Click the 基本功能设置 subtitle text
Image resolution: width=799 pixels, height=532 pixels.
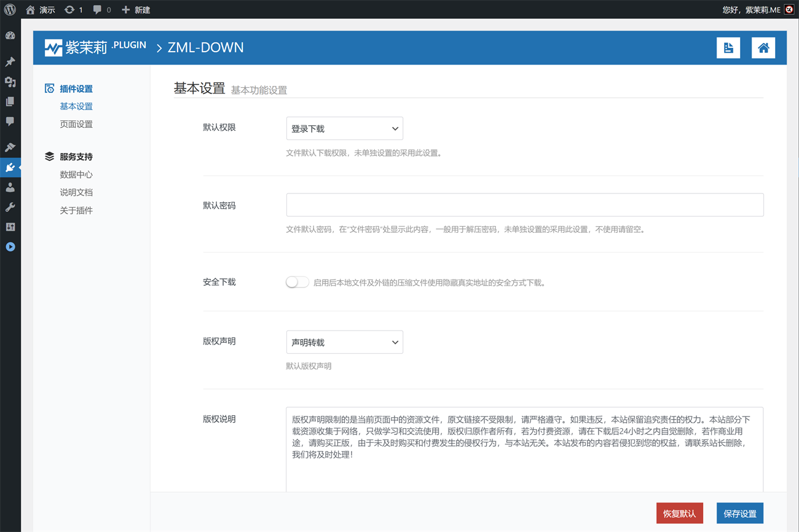tap(259, 90)
